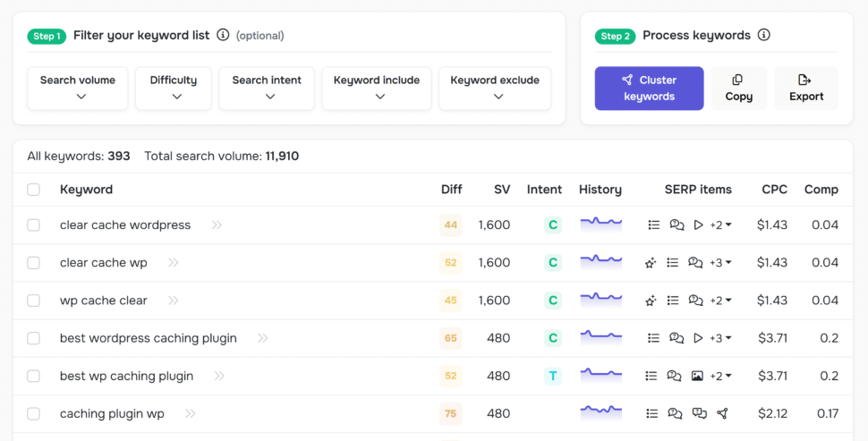Click the history sparkline for caching plugin wp

[x=600, y=412]
